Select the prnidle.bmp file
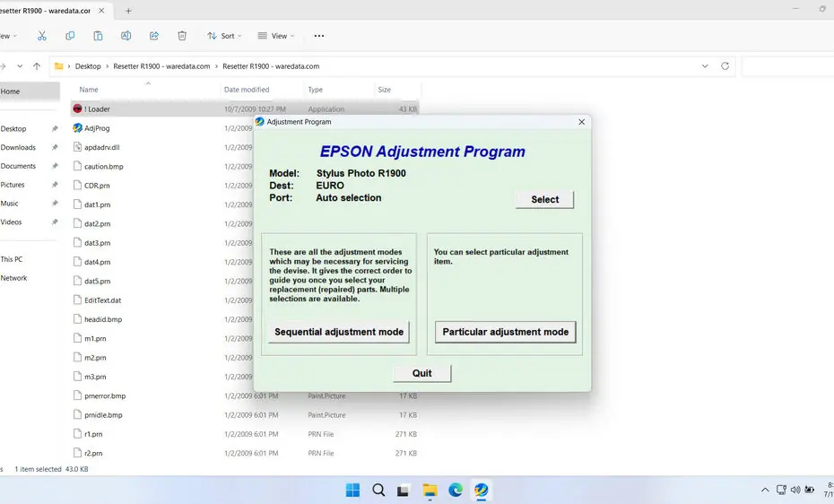 [103, 415]
